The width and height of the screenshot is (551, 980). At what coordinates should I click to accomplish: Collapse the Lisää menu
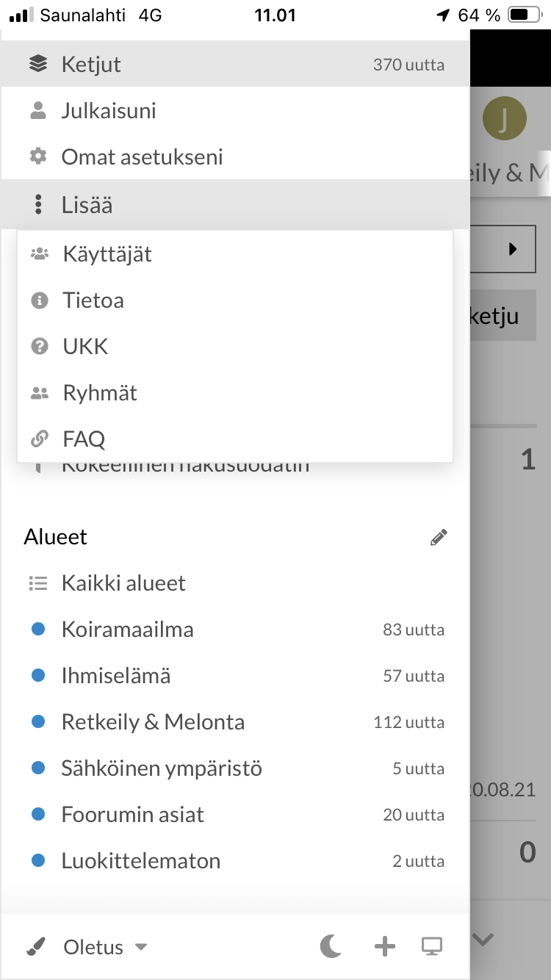click(87, 205)
